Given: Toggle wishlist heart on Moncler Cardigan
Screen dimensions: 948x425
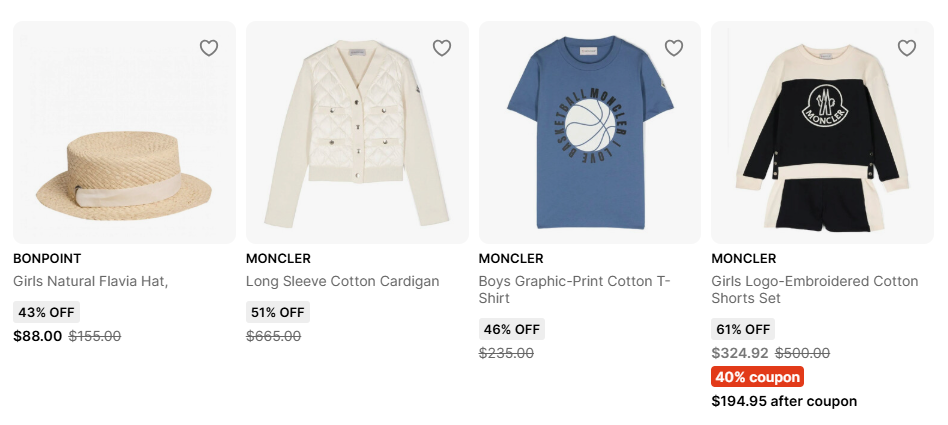Looking at the screenshot, I should point(441,48).
